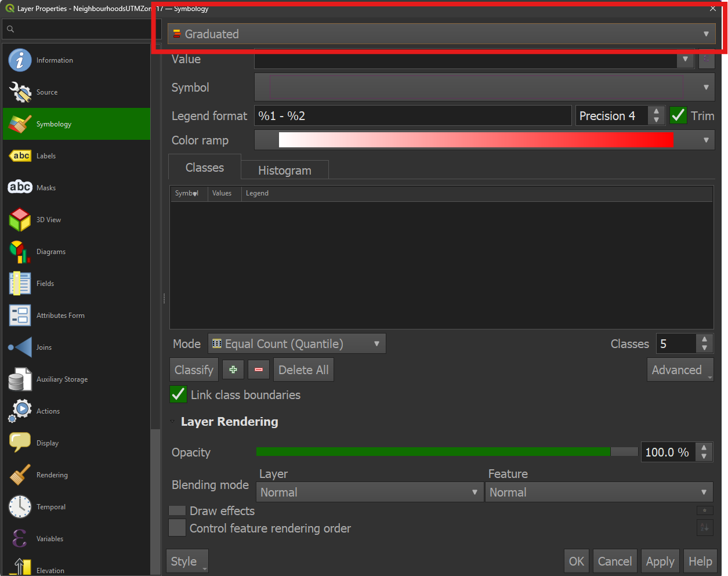Open the Information section icon

[x=20, y=60]
